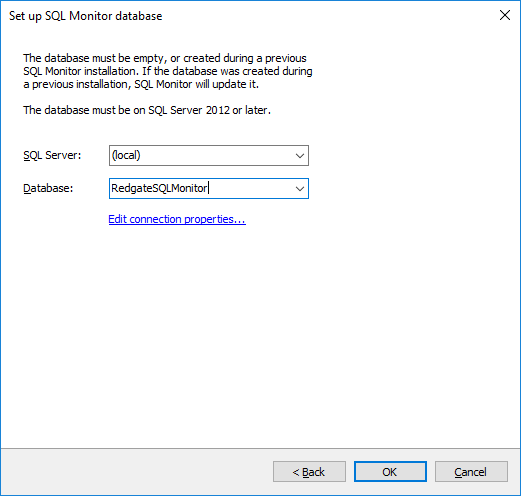Click the line starting 'SQL Monitor installation'
This screenshot has width=521, height=496.
[x=168, y=71]
